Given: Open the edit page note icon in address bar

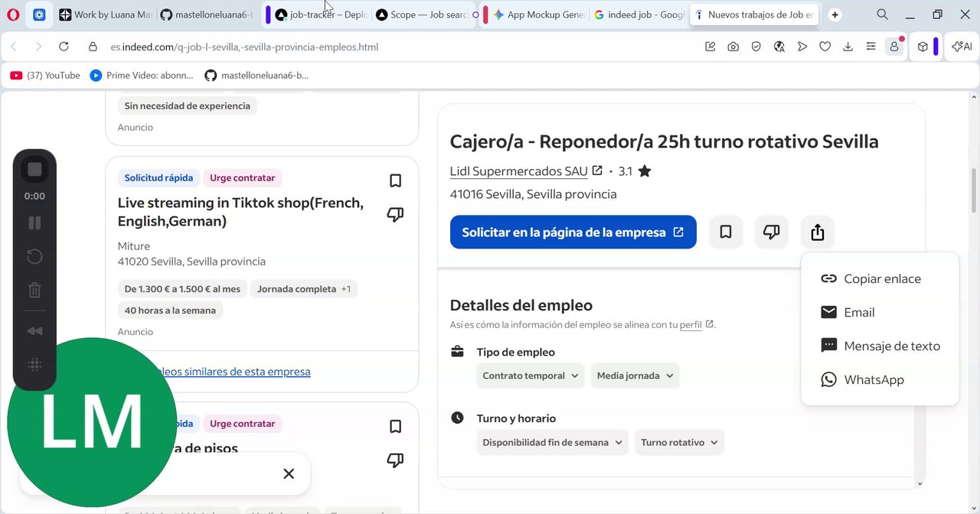Looking at the screenshot, I should [x=710, y=47].
